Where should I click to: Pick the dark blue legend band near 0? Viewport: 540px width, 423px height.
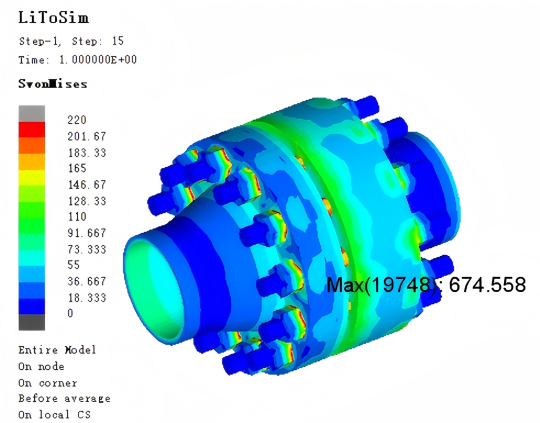(x=32, y=306)
